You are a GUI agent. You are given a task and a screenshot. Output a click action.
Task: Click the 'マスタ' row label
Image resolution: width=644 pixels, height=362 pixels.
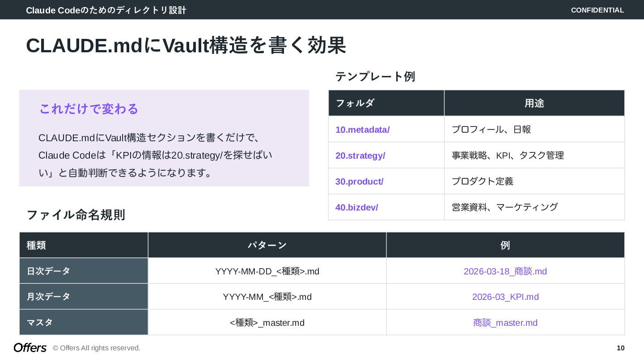84,322
